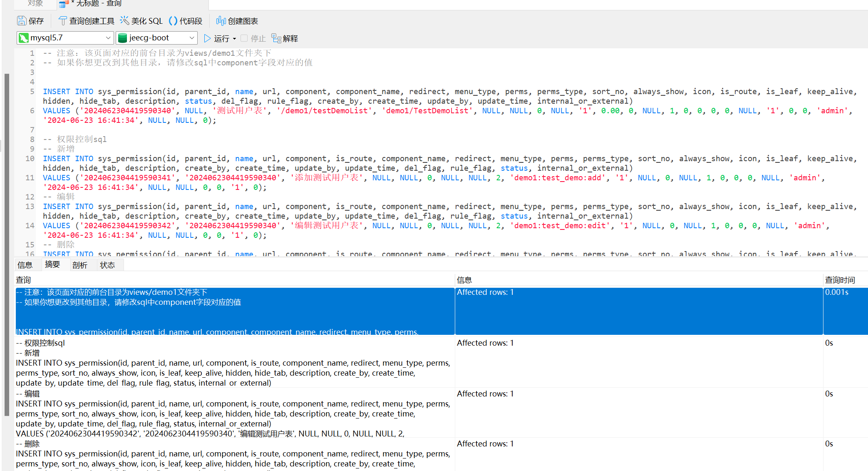
Task: Click Beautify SQL (美化 SQL) icon
Action: pos(124,20)
